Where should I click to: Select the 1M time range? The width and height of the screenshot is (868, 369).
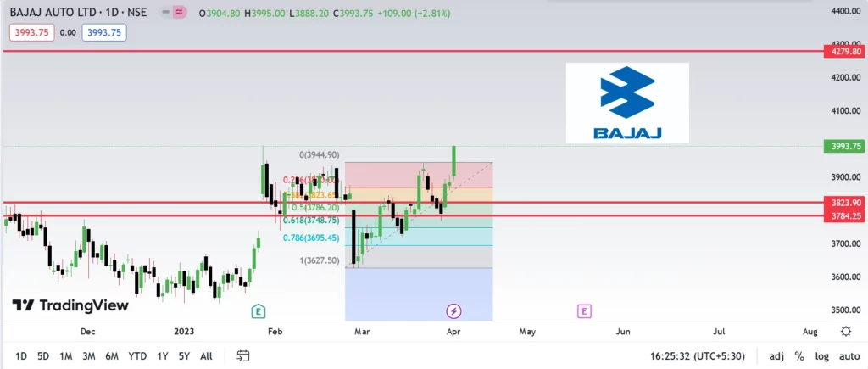66,356
